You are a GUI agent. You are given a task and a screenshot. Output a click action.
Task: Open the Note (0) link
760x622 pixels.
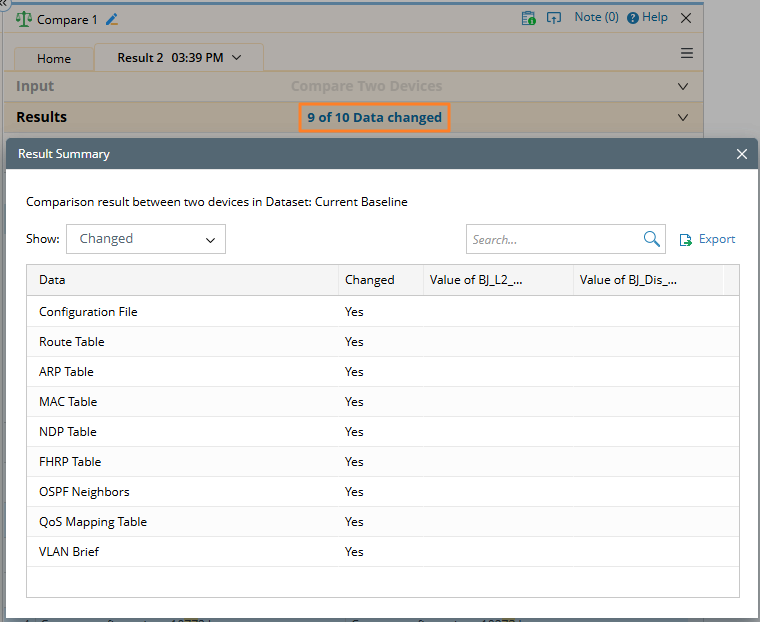coord(596,18)
